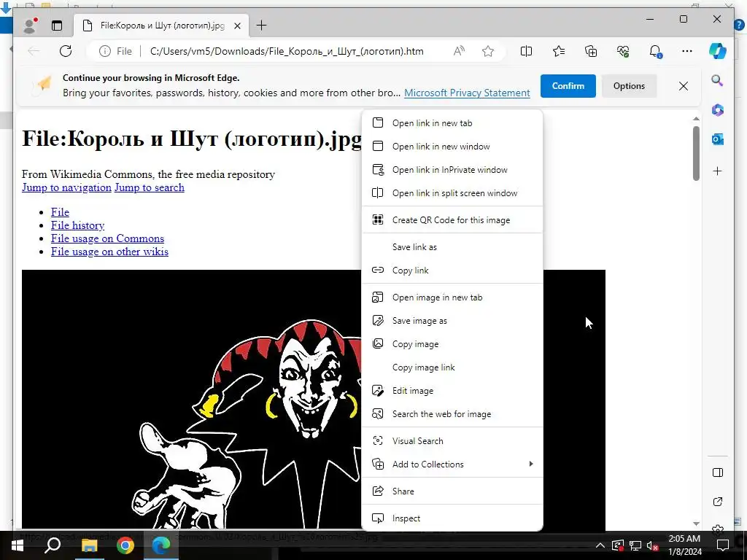The image size is (747, 560).
Task: Click the sidebar search icon
Action: pyautogui.click(x=718, y=80)
